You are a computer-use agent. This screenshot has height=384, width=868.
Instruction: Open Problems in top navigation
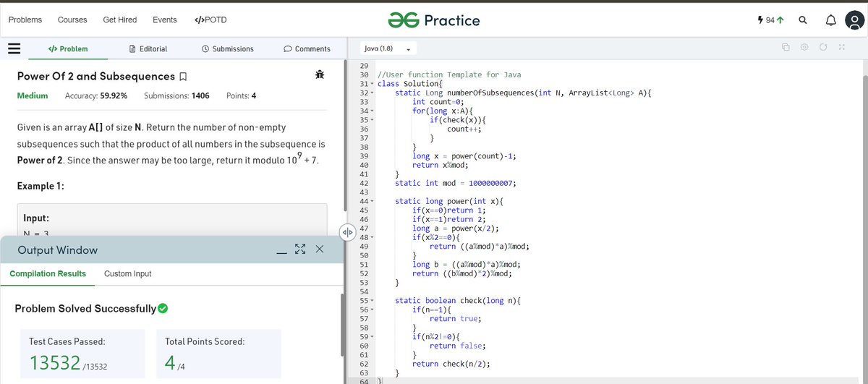pos(25,20)
